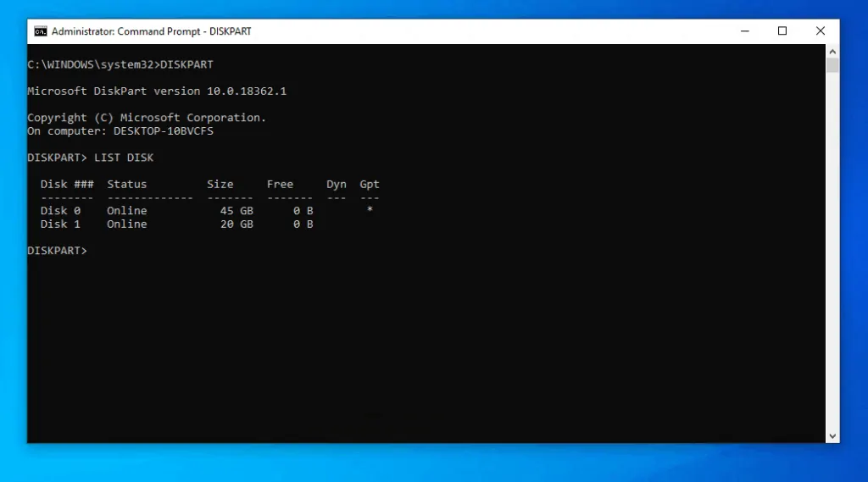868x482 pixels.
Task: Click the final empty 'DISKPART>' prompt
Action: coord(57,251)
